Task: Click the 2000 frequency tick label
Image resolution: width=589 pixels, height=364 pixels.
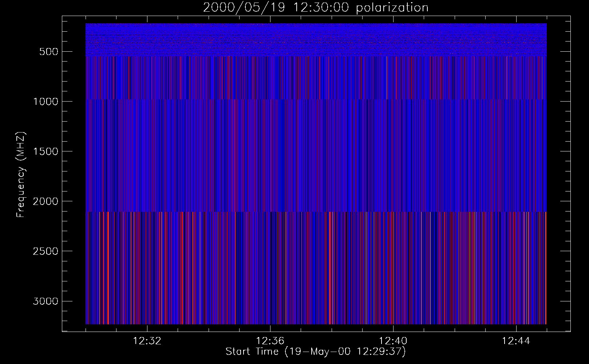Action: [x=46, y=201]
